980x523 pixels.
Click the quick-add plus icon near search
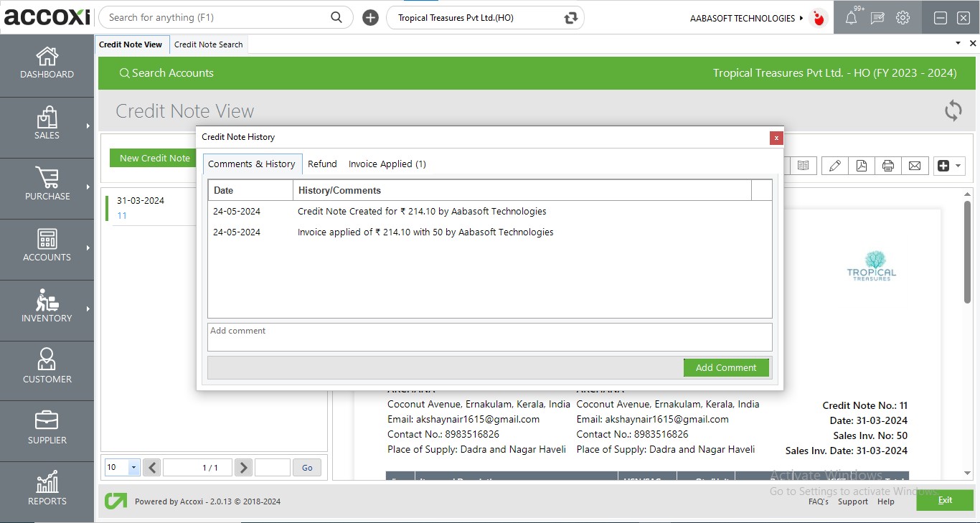point(370,18)
